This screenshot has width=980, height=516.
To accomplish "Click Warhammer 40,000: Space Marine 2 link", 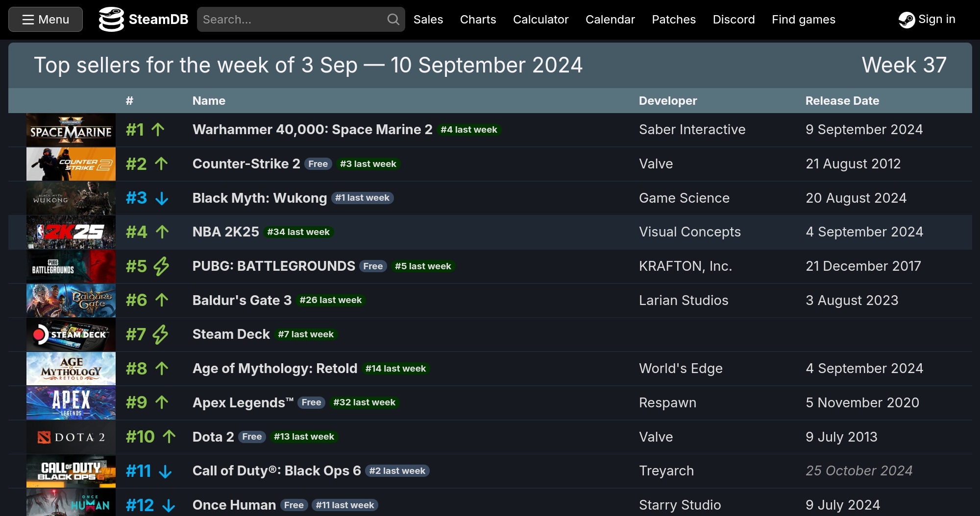I will click(313, 130).
